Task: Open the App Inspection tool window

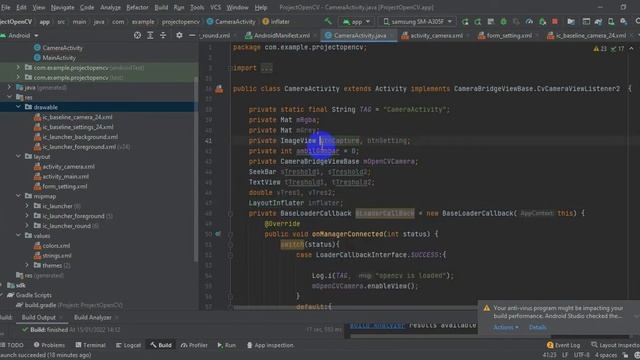Action: point(270,345)
